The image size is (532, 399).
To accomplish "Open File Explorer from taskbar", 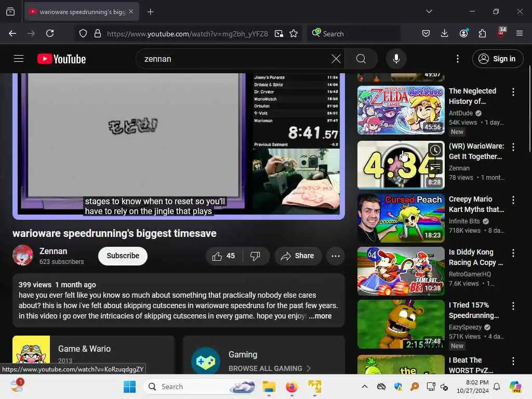I will (x=269, y=387).
